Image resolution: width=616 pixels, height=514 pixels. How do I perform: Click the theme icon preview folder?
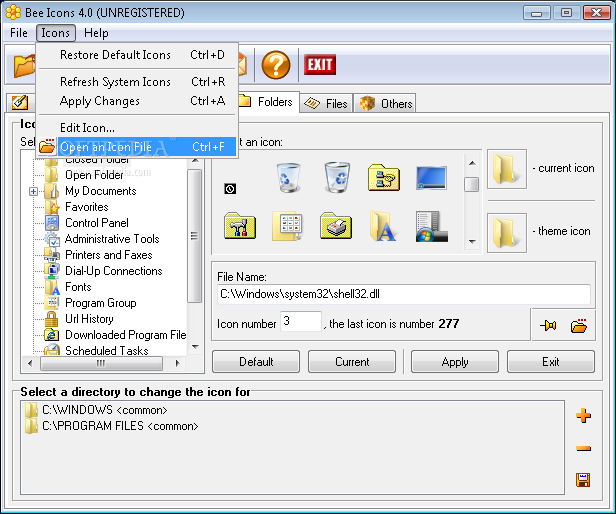point(507,233)
